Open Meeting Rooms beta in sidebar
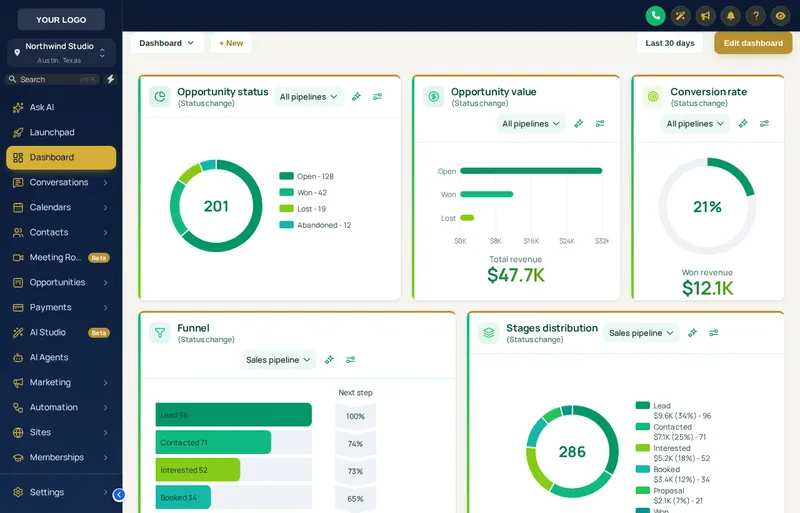800x513 pixels. 61,257
